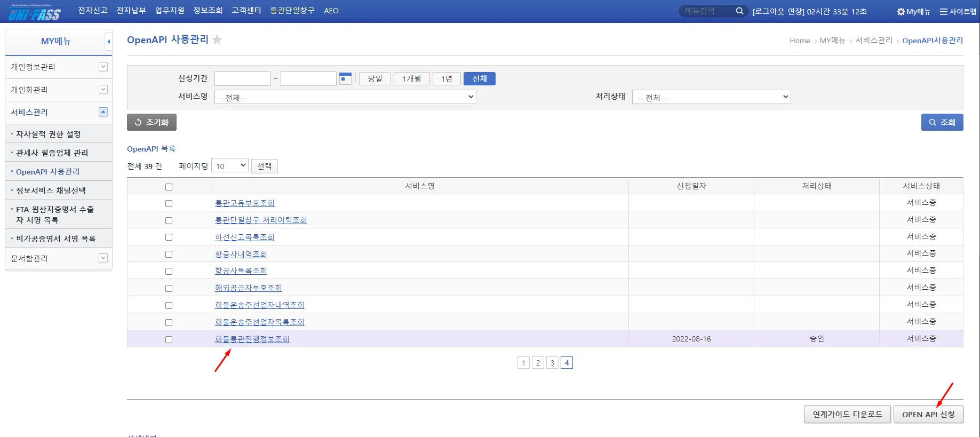The height and width of the screenshot is (437, 980).
Task: Click the menu search magnifier icon
Action: [x=739, y=11]
